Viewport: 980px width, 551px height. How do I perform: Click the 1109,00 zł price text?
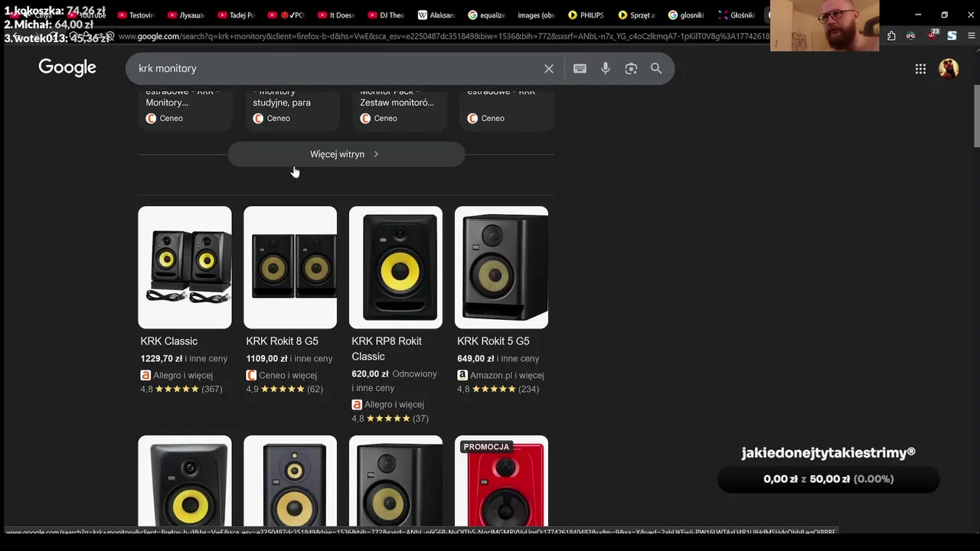pos(267,358)
